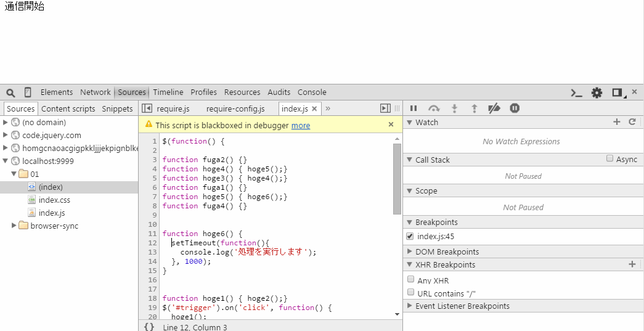Follow the 'more' blackbox link
The image size is (644, 331).
pyautogui.click(x=301, y=126)
